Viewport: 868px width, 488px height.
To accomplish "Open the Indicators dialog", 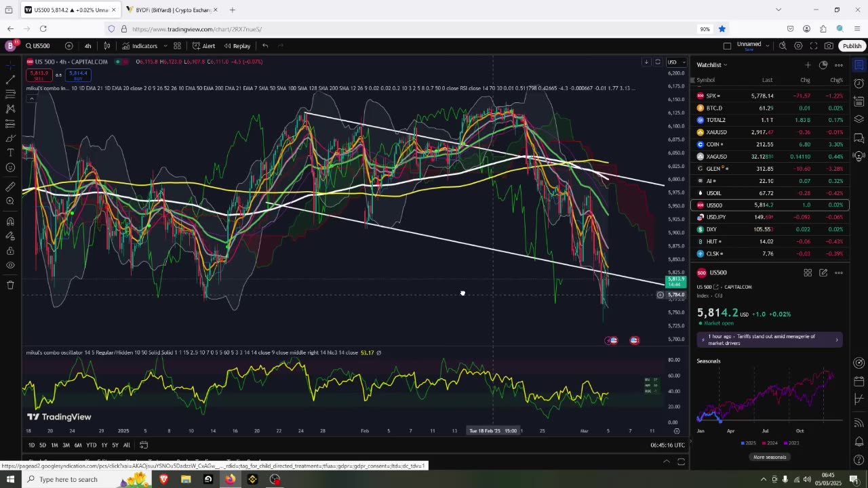I will coord(140,46).
